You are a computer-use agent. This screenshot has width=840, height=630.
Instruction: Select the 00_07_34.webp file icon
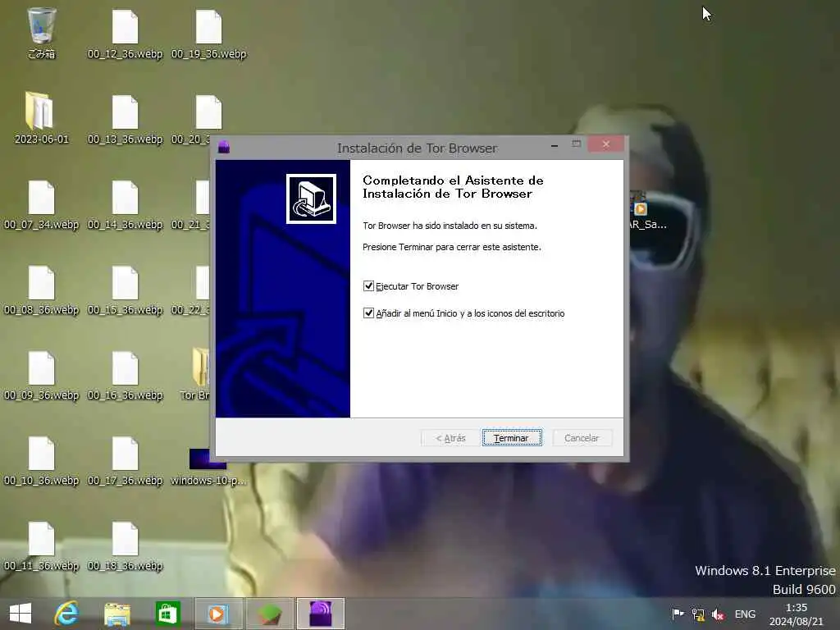pos(41,204)
